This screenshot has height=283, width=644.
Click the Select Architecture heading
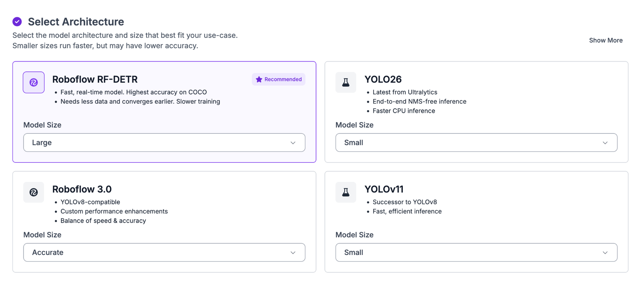[76, 22]
